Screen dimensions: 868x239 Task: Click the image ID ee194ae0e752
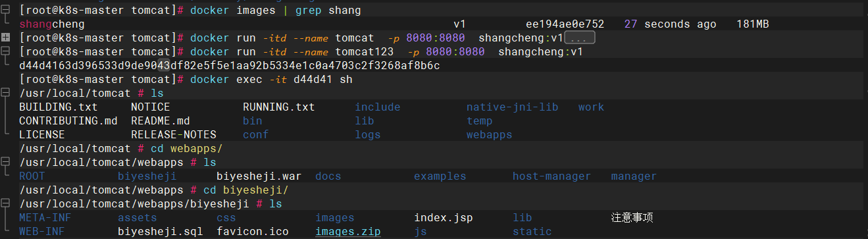point(565,24)
